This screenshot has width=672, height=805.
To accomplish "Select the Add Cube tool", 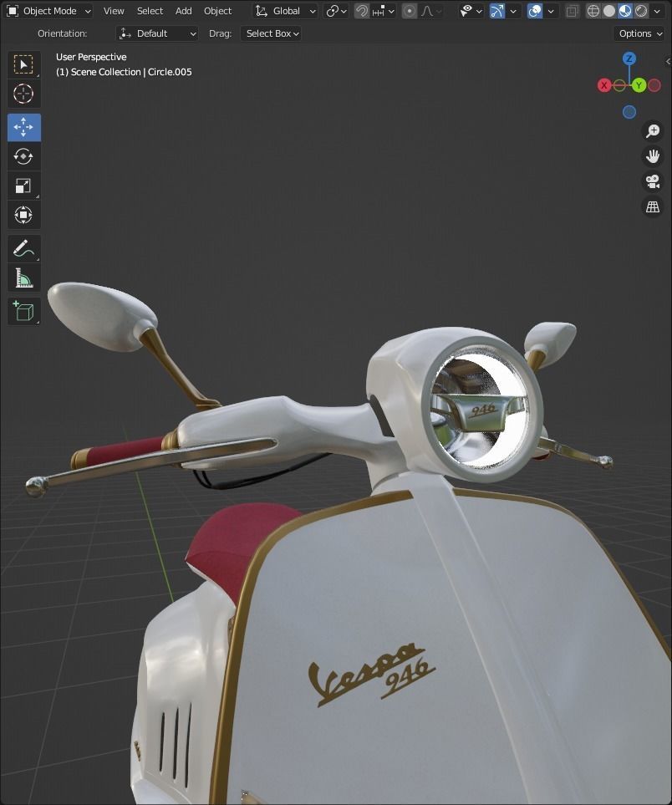I will click(23, 311).
